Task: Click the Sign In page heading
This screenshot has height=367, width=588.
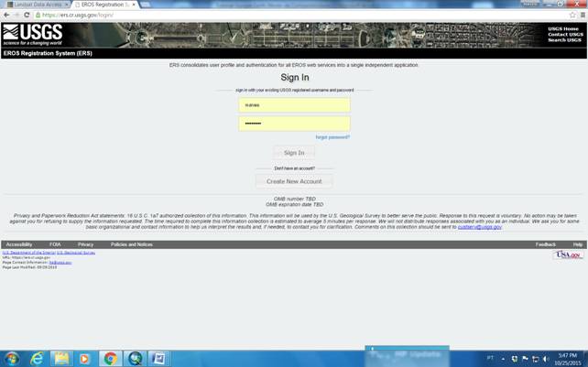Action: [295, 77]
